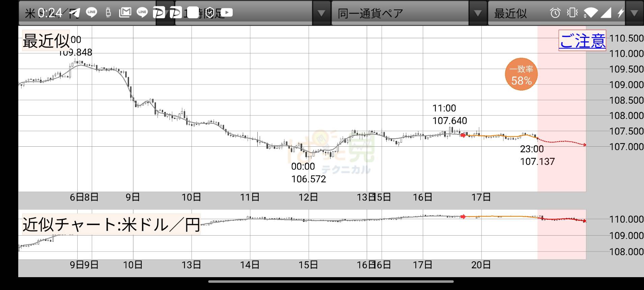Tap the 最近似 chart title label

tap(46, 41)
